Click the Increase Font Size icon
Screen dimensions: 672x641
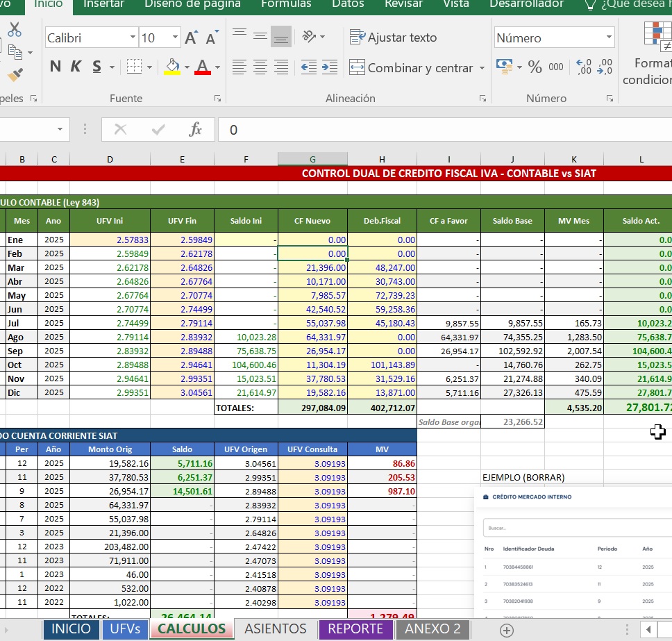pos(192,38)
